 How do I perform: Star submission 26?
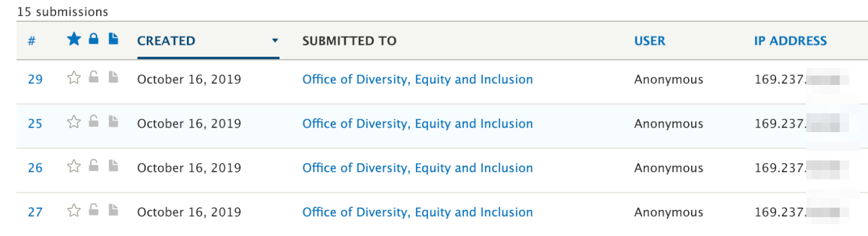(74, 166)
